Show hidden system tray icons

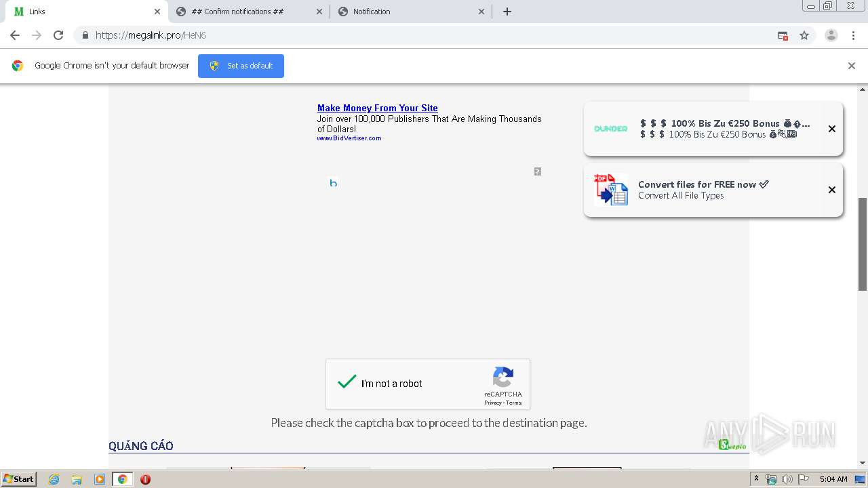pyautogui.click(x=756, y=479)
